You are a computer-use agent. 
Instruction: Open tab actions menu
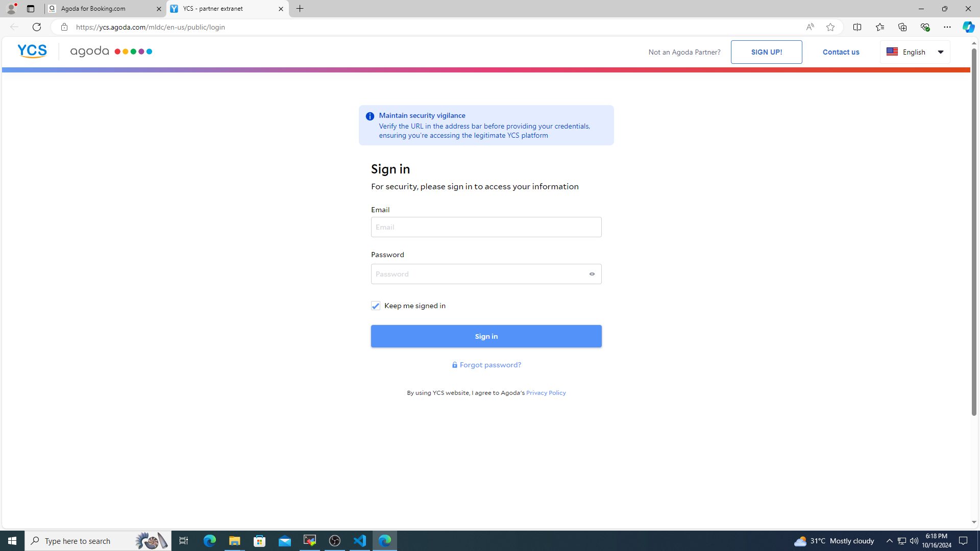tap(30, 9)
